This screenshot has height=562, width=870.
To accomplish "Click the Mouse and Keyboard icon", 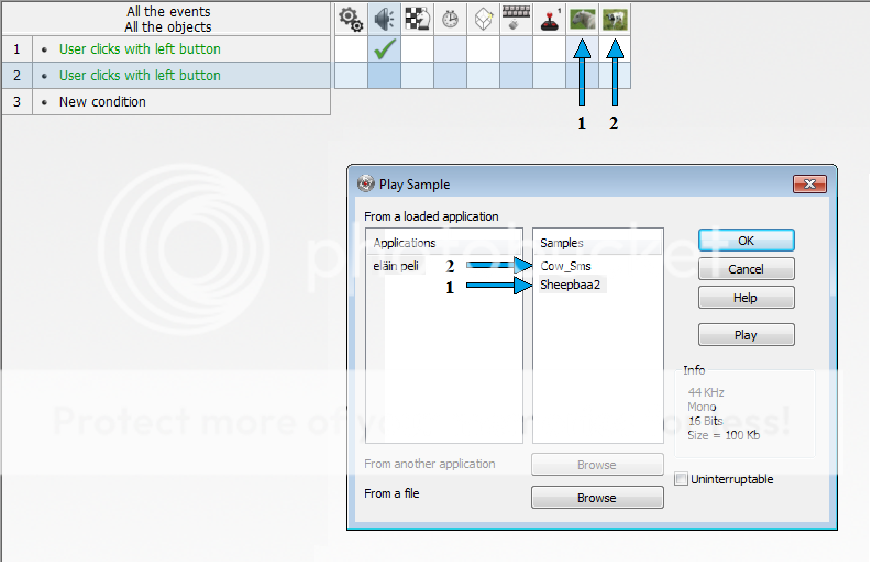I will [515, 18].
